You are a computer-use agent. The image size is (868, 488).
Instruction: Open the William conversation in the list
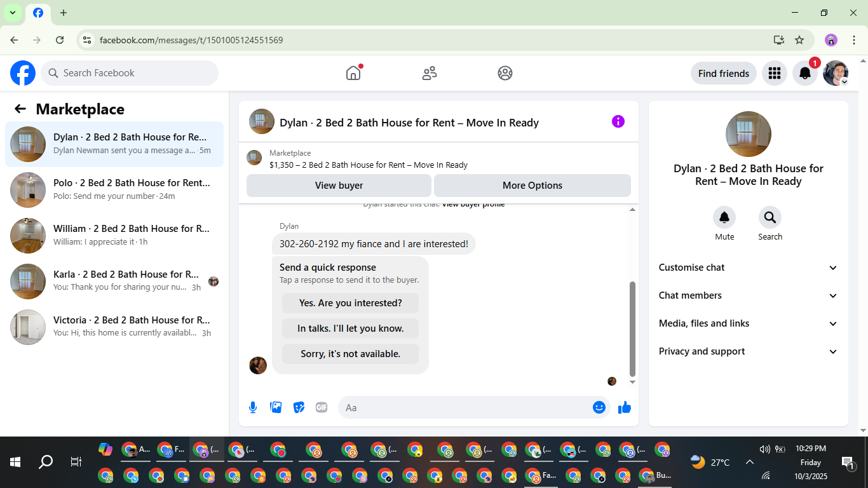(x=114, y=236)
